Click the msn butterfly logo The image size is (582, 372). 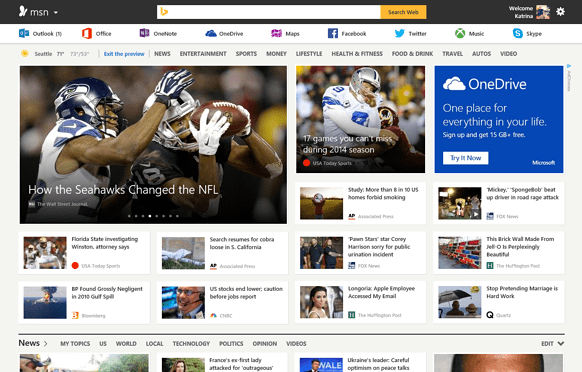coord(23,12)
